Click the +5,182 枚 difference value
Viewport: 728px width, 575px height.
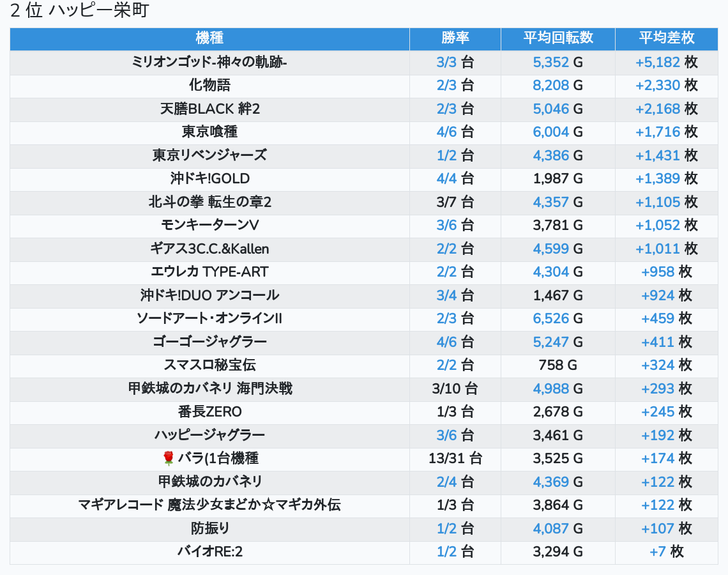[x=666, y=62]
